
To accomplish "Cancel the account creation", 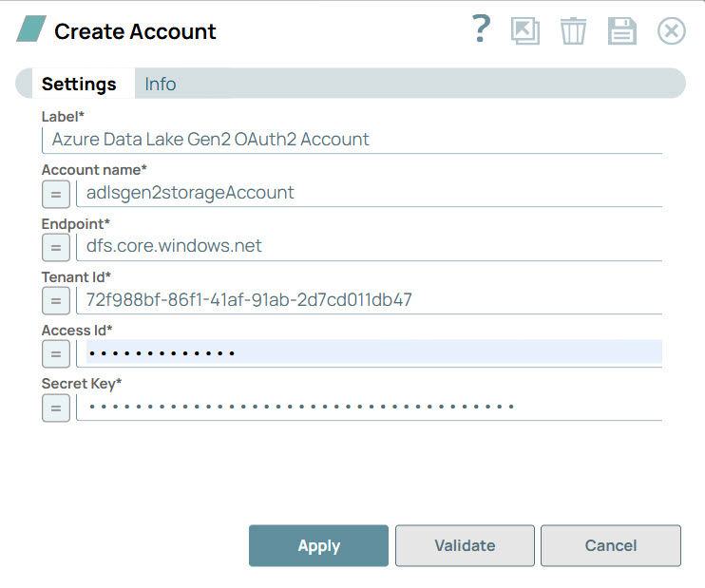I will click(610, 545).
